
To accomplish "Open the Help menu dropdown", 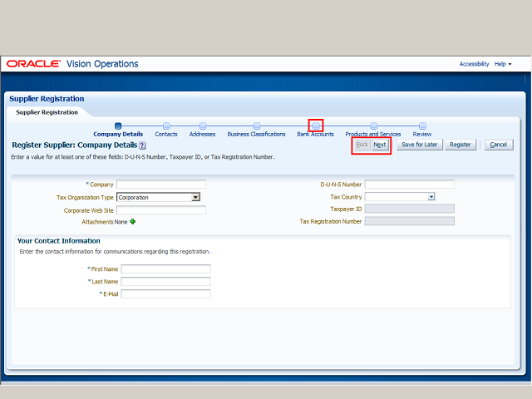I will coord(503,64).
